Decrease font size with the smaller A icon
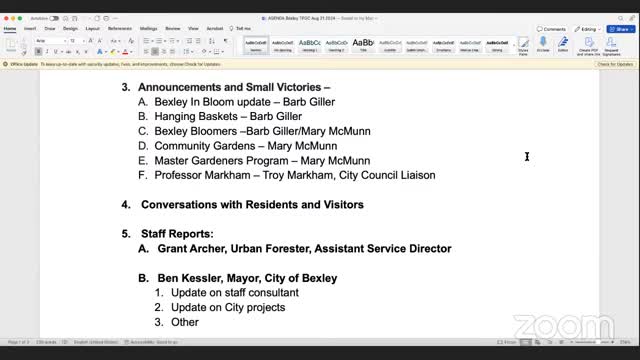The width and height of the screenshot is (640, 360). pyautogui.click(x=100, y=41)
